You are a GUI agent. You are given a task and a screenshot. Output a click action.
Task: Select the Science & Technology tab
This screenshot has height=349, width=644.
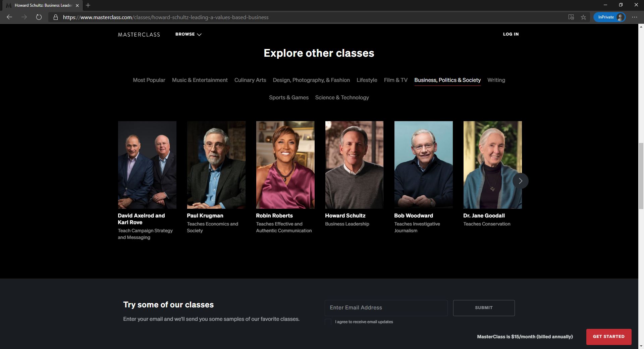[x=342, y=97]
